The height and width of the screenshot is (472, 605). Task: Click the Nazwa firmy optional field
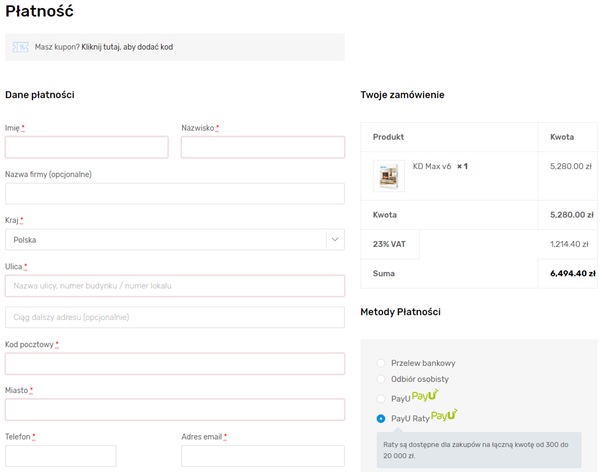(x=174, y=194)
